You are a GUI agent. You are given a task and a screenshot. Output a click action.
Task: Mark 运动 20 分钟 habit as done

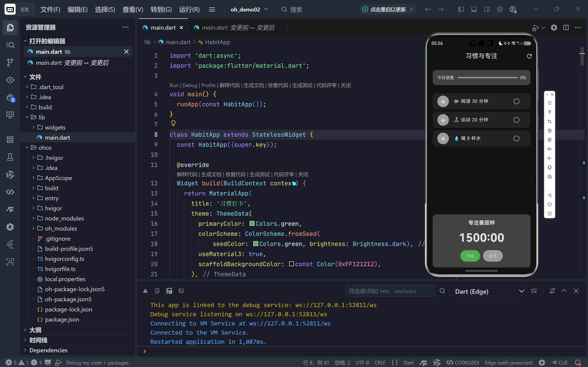pyautogui.click(x=516, y=120)
